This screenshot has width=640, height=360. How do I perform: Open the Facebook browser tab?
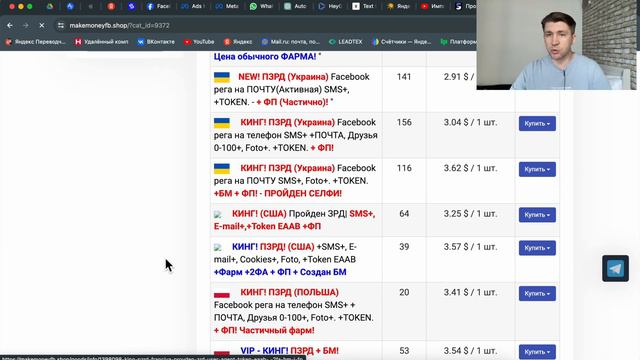(x=158, y=7)
